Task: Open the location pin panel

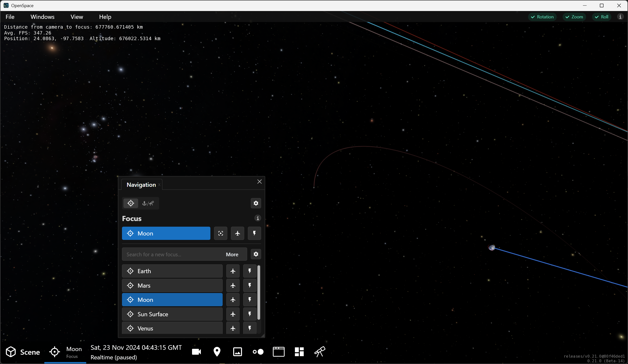Action: click(x=217, y=352)
